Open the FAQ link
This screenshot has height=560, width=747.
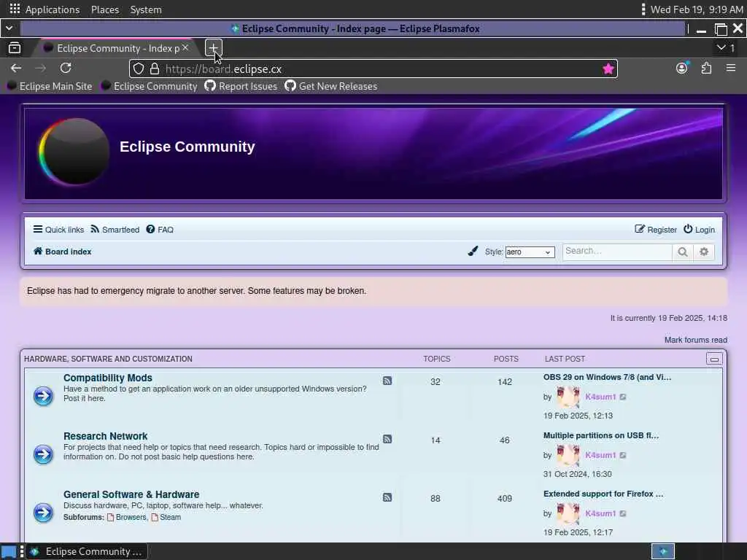[x=160, y=230]
